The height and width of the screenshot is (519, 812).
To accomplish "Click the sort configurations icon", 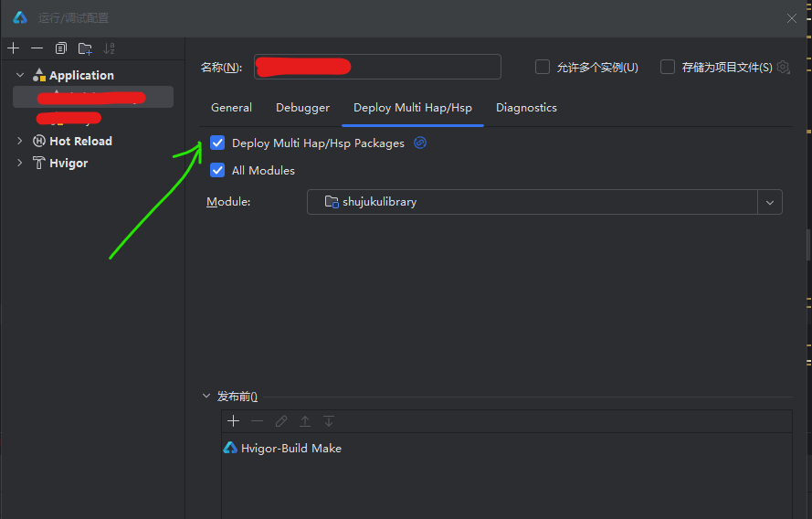I will pos(110,48).
